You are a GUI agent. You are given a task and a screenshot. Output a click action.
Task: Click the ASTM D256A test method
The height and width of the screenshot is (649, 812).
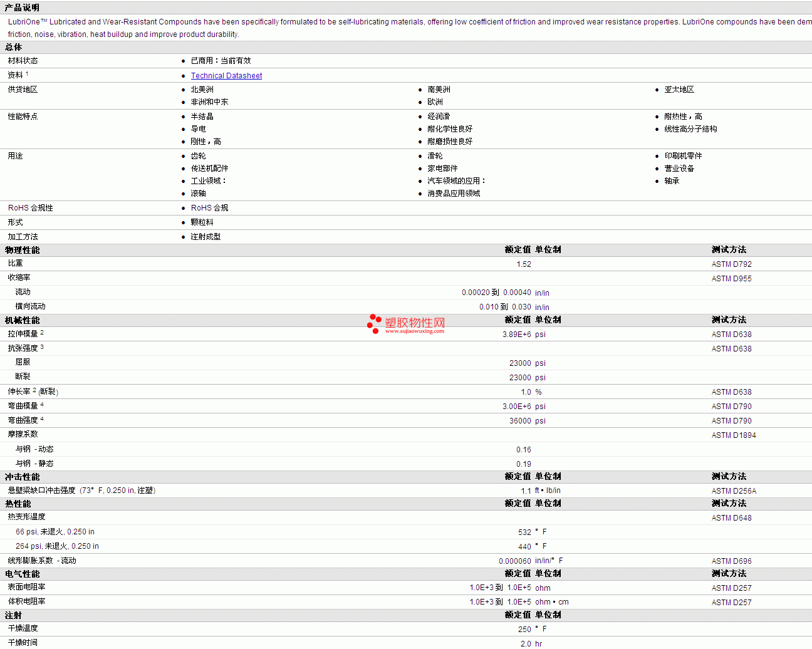(x=734, y=491)
